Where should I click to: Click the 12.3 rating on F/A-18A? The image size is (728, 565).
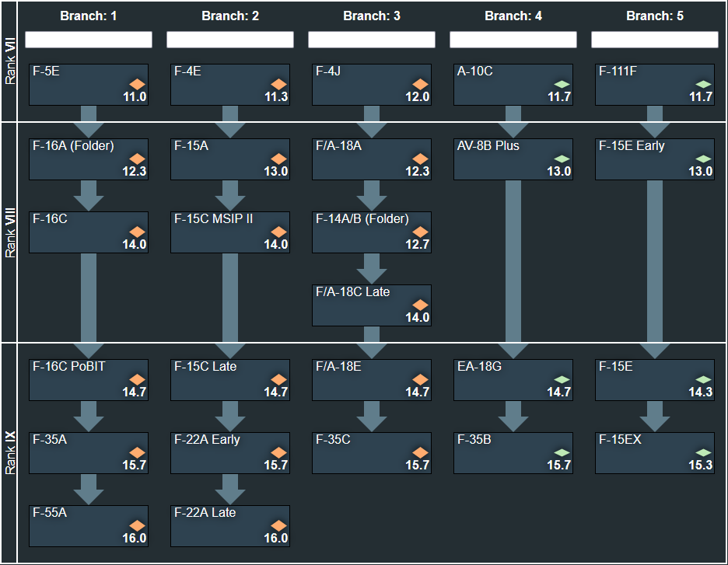[x=418, y=172]
